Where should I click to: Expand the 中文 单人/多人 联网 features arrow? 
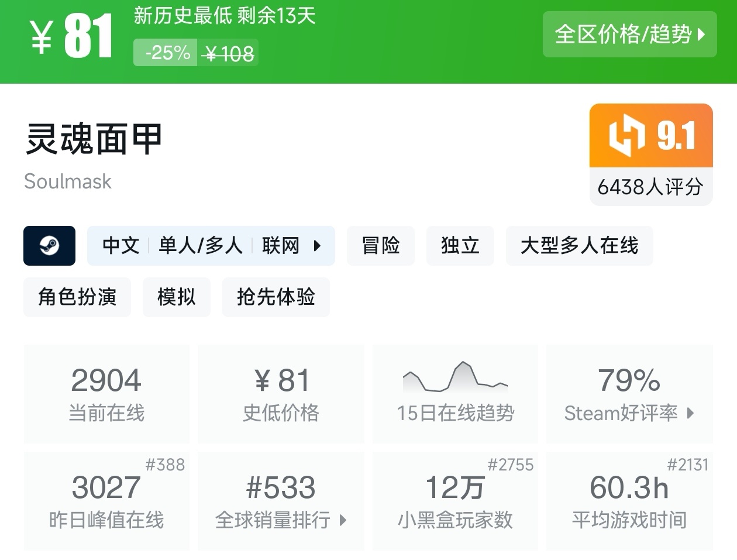(317, 246)
